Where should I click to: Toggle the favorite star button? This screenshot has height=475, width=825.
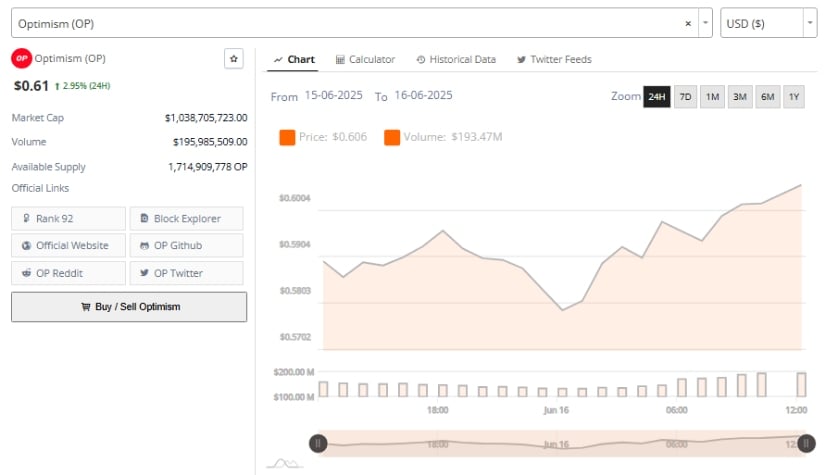[x=234, y=59]
